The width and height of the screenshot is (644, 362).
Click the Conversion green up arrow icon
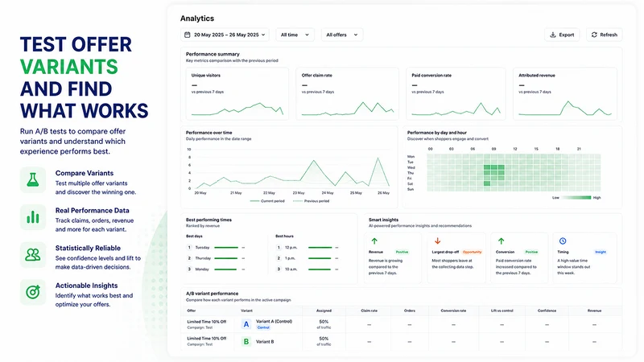pyautogui.click(x=501, y=241)
